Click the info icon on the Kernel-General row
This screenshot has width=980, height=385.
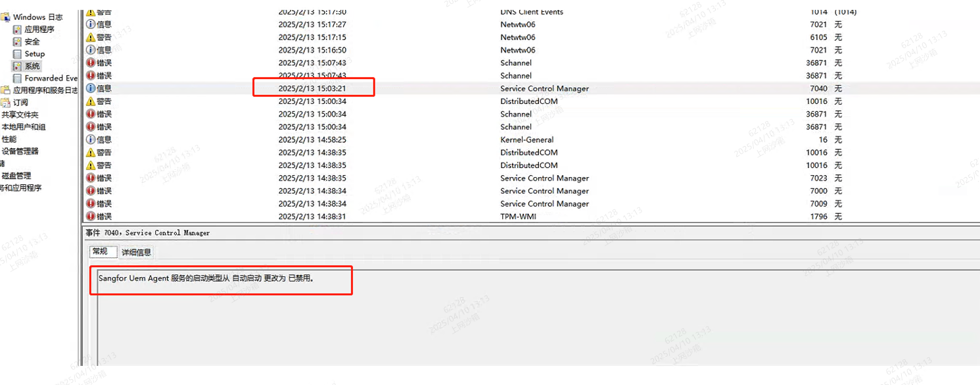(91, 140)
